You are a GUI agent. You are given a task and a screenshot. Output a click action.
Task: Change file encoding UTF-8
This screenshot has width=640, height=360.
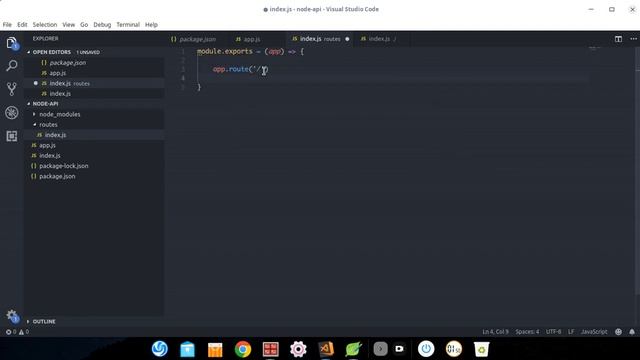553,332
